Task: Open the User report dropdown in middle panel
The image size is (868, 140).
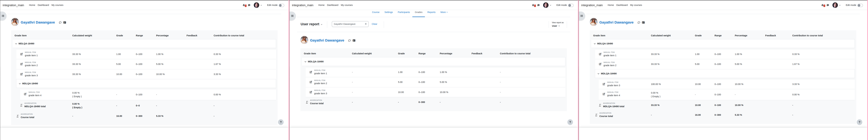Action: (x=311, y=24)
